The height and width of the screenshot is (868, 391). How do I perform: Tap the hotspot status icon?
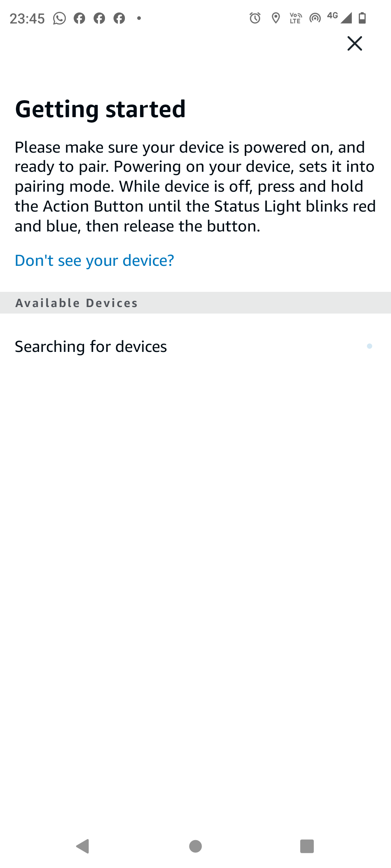click(x=315, y=18)
